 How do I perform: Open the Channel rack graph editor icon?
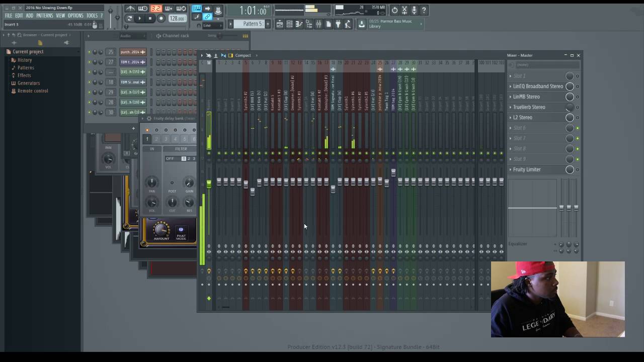tap(245, 36)
